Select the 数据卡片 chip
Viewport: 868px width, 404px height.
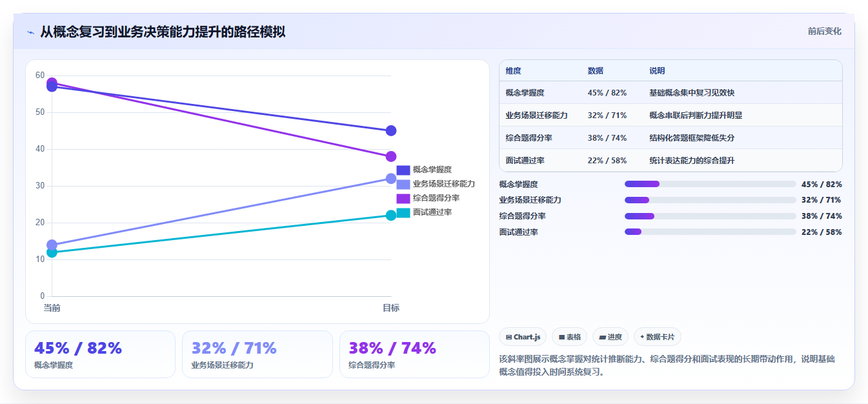click(657, 337)
